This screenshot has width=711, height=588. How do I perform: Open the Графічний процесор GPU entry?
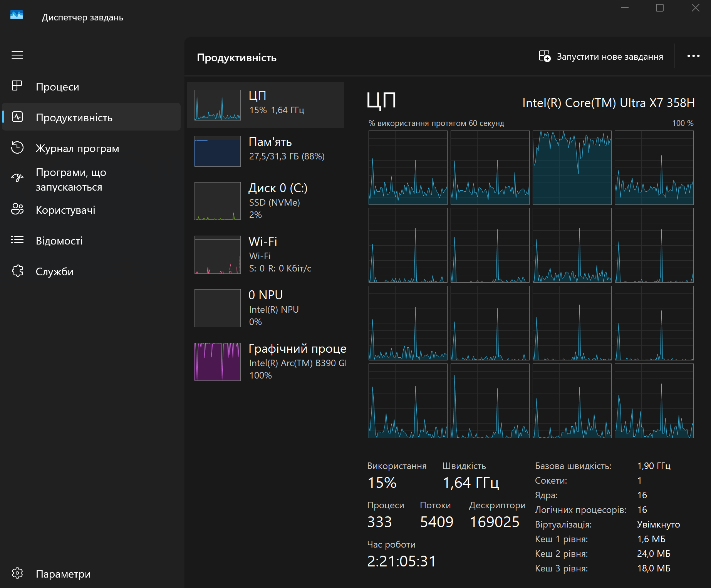(x=265, y=362)
